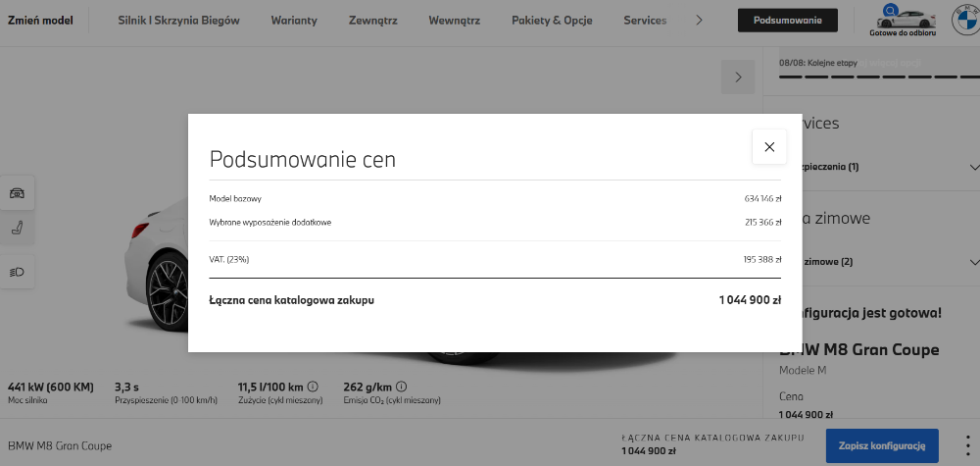This screenshot has height=466, width=980.
Task: Open the Zewnątrz tab
Action: [372, 20]
